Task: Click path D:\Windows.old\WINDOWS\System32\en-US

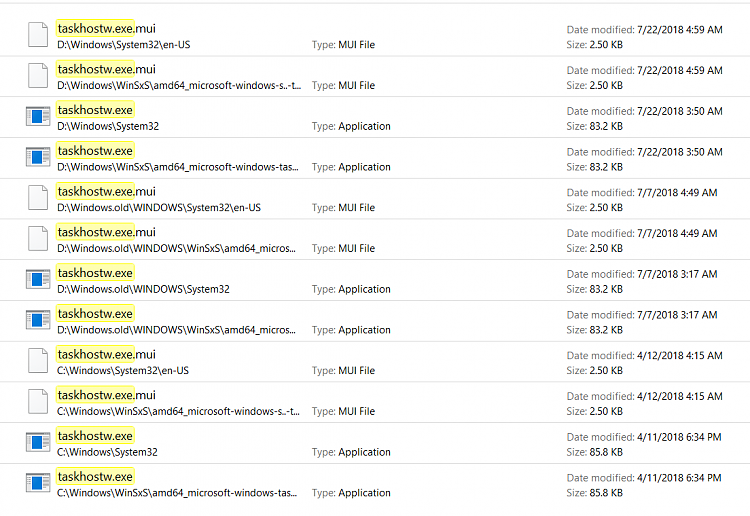Action: [x=159, y=208]
